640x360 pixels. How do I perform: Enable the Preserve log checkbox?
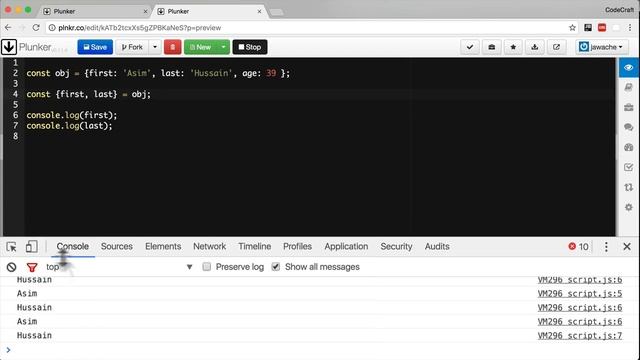pos(207,267)
